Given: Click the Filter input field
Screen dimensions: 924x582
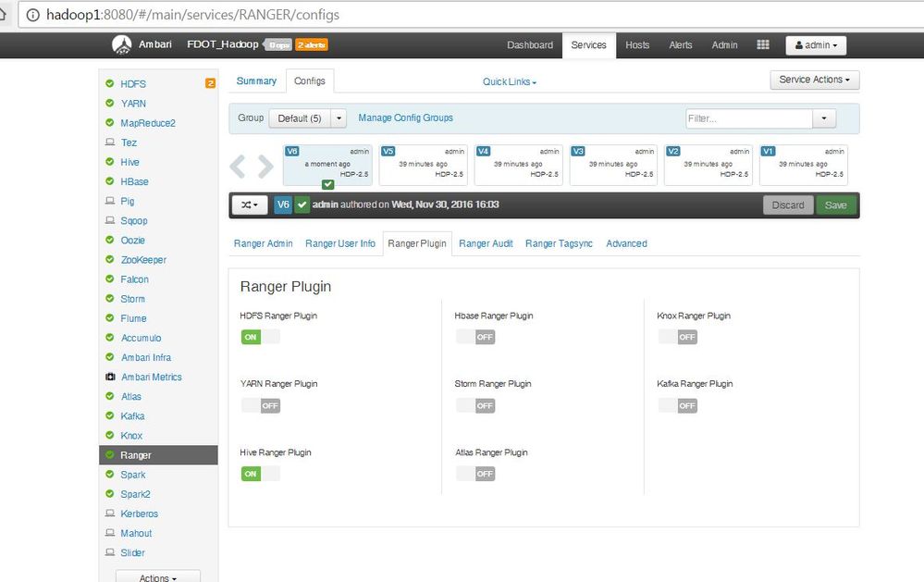Looking at the screenshot, I should point(749,118).
